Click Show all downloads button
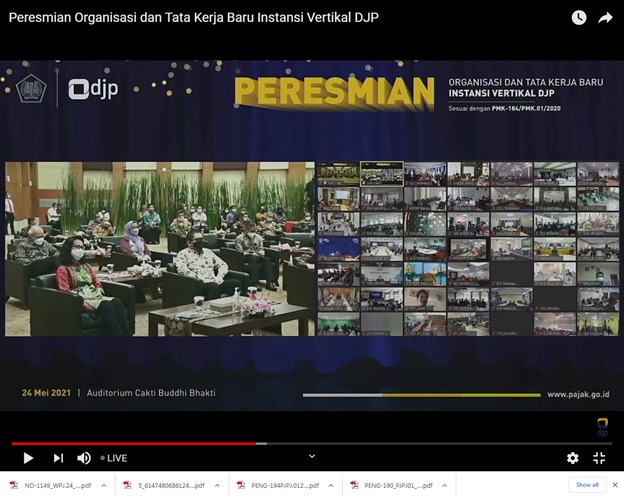 [587, 485]
